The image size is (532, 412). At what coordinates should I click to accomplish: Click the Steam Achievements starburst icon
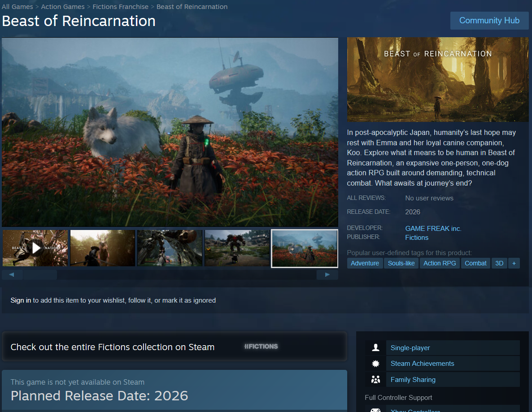pyautogui.click(x=375, y=364)
